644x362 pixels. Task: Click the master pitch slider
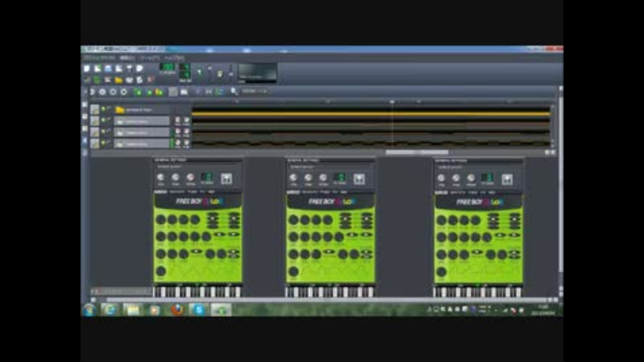(230, 72)
